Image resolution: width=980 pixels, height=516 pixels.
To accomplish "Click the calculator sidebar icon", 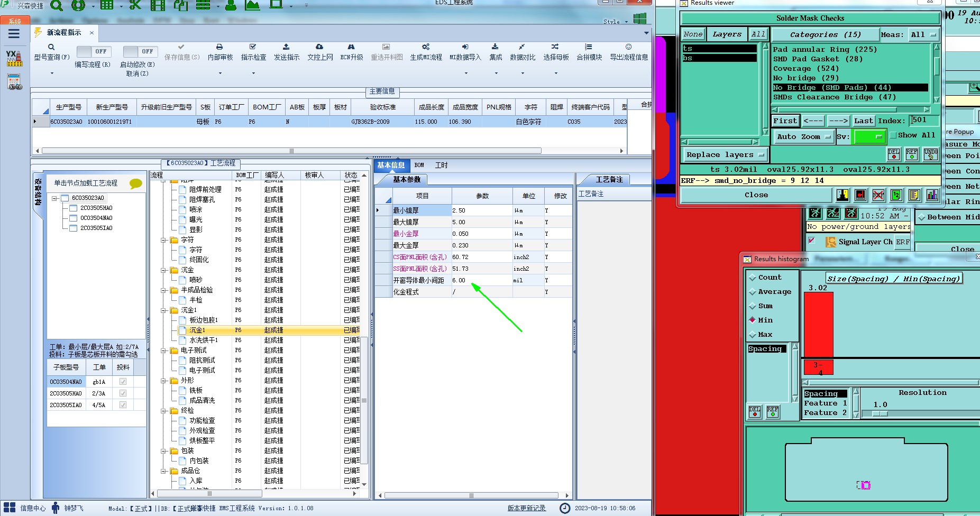I will [x=14, y=81].
